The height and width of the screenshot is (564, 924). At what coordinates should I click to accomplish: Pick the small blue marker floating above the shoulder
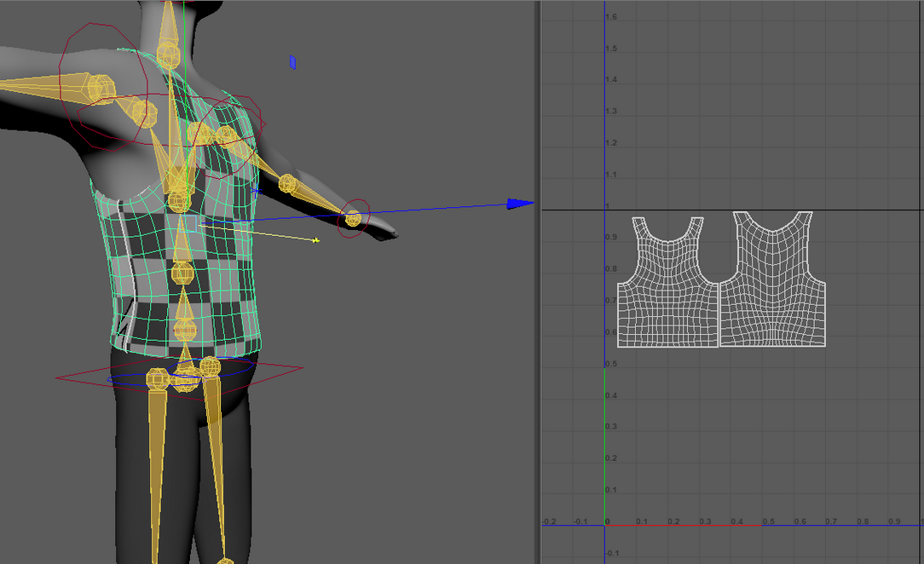(292, 62)
